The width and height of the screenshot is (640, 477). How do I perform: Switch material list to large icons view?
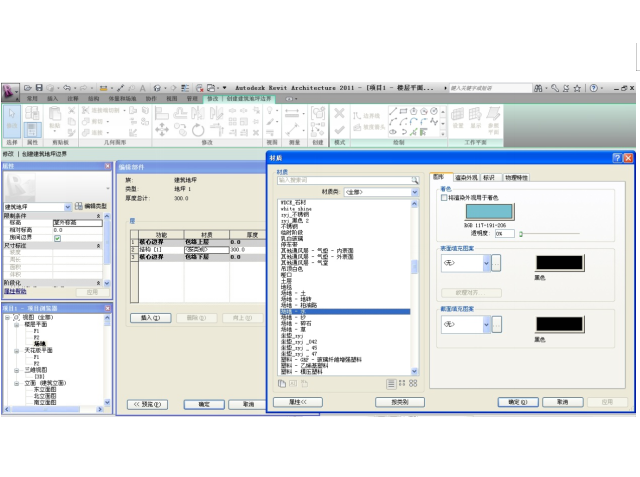[412, 383]
